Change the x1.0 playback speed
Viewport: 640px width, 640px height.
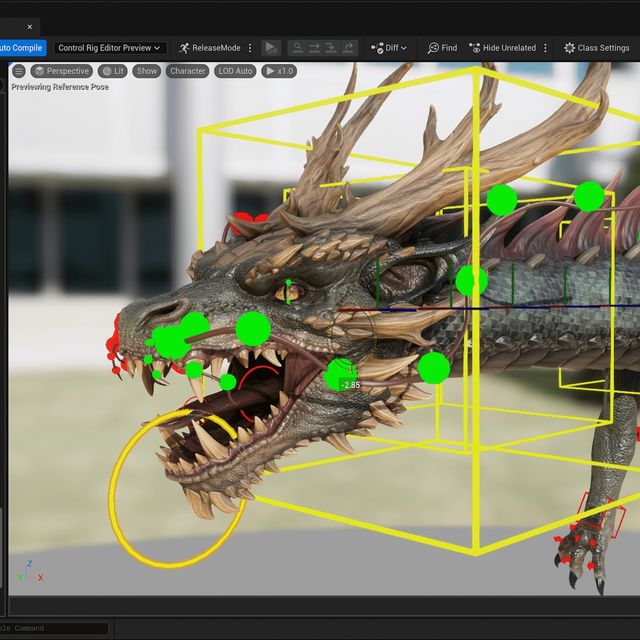coord(279,71)
